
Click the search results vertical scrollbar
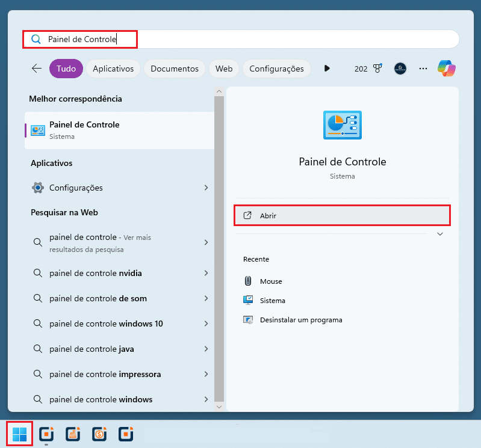tap(219, 241)
